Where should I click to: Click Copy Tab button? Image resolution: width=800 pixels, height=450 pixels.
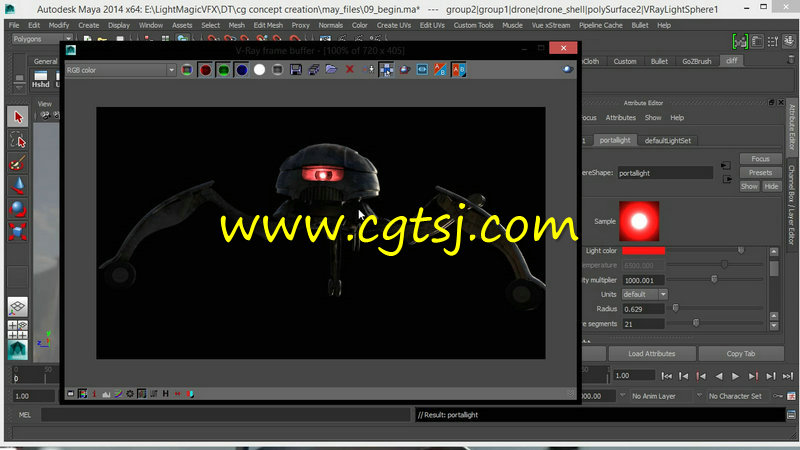click(741, 354)
